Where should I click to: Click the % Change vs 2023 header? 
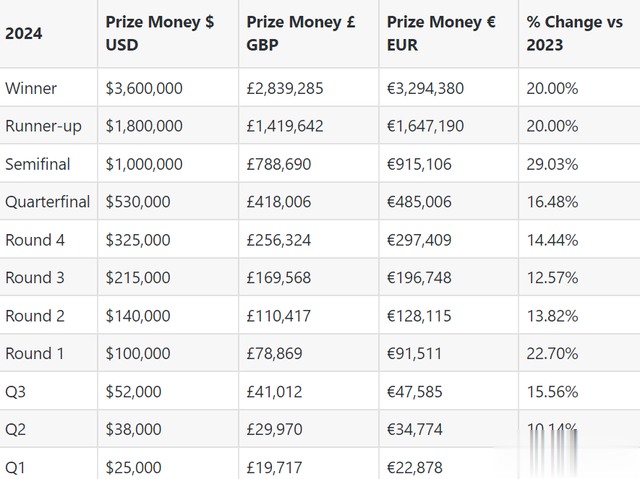[575, 33]
